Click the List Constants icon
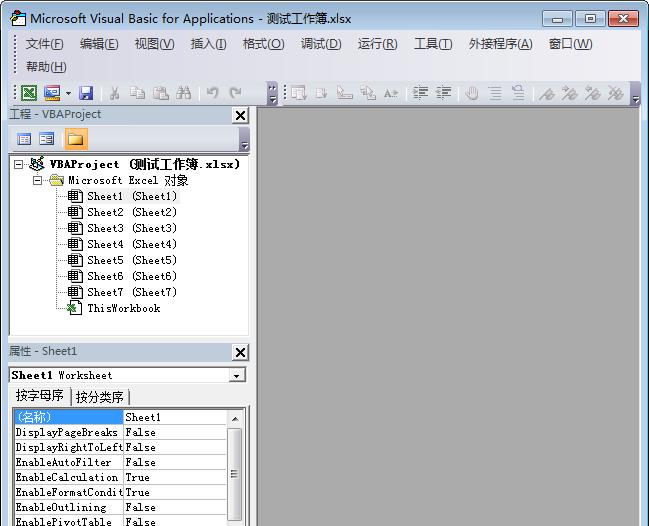Image resolution: width=649 pixels, height=526 pixels. pyautogui.click(x=321, y=93)
